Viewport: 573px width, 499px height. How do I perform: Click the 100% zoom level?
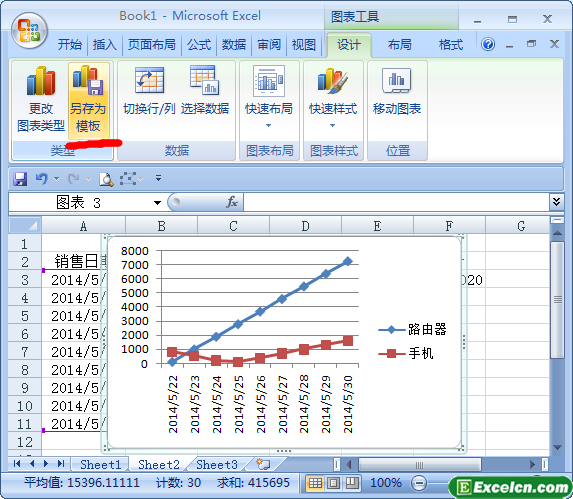(386, 483)
